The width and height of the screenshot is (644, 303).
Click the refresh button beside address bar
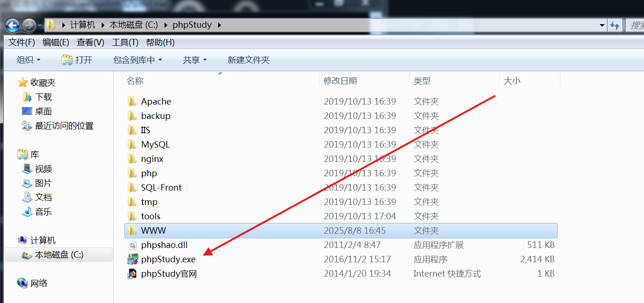(614, 25)
